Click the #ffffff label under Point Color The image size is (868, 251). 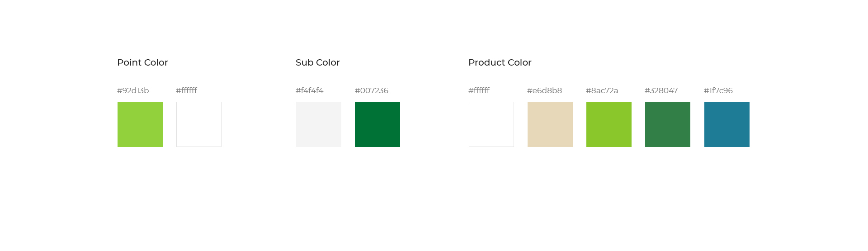[x=187, y=90]
